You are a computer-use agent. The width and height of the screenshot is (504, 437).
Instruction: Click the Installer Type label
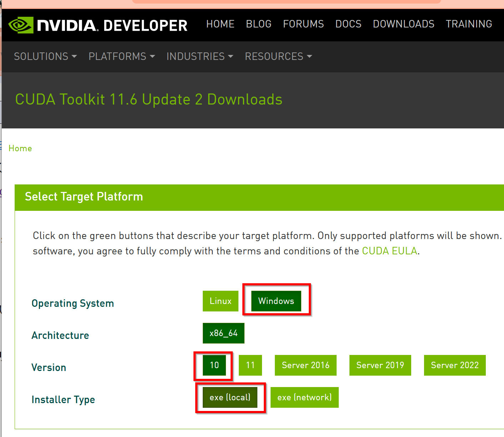(63, 400)
